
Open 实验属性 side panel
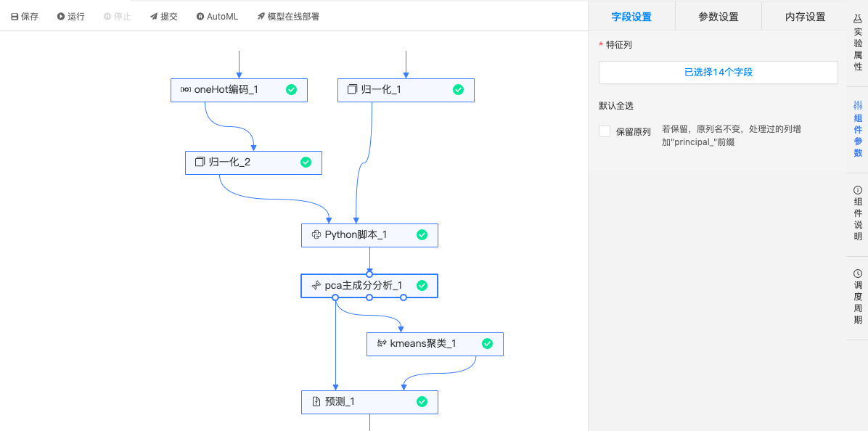click(858, 43)
